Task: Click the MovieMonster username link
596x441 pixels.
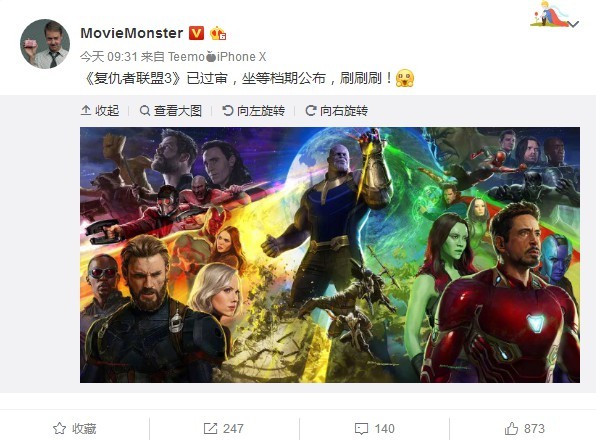Action: [x=132, y=33]
